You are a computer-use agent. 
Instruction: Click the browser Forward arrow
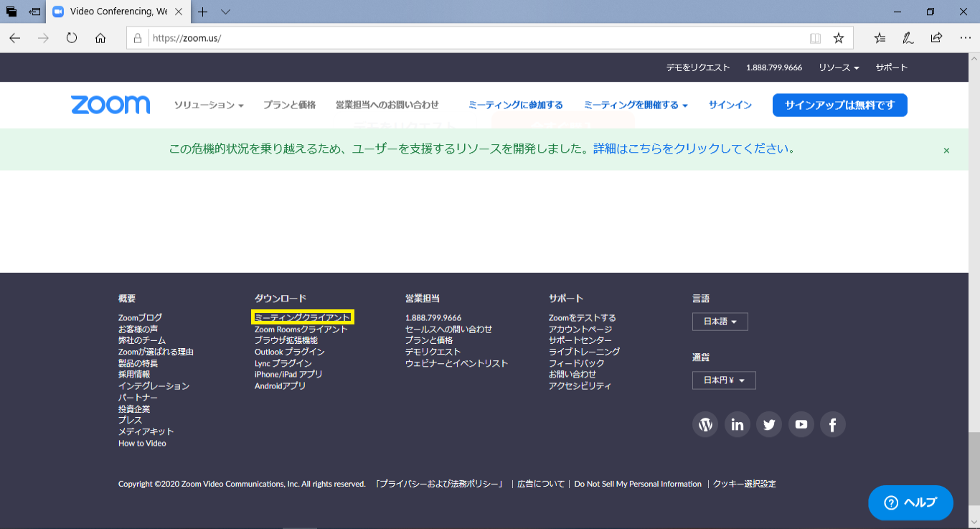(x=43, y=38)
